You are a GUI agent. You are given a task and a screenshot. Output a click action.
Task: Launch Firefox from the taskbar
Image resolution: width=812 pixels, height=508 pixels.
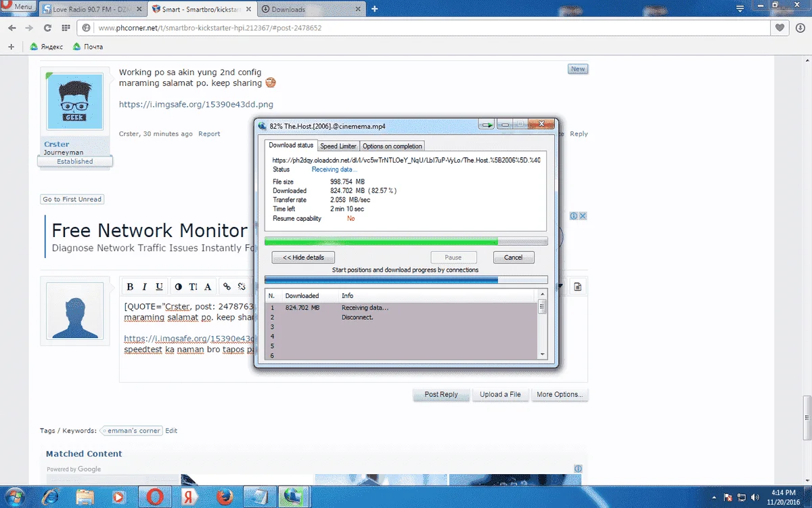224,496
